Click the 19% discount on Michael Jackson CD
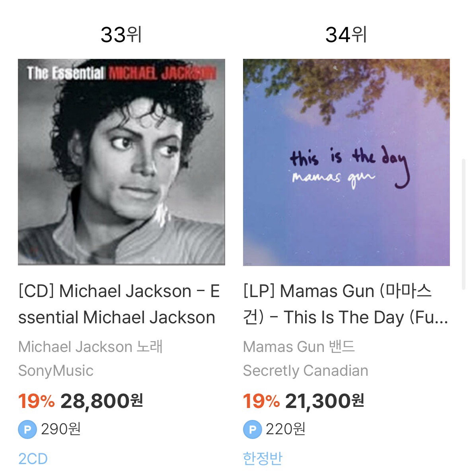Screen dimensions: 469x476 37,401
